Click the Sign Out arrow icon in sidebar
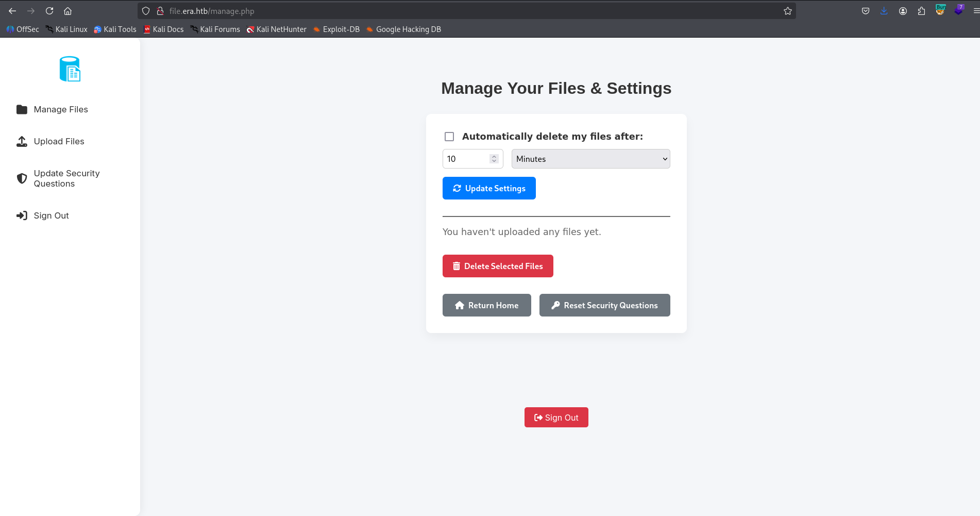This screenshot has height=516, width=980. click(21, 215)
